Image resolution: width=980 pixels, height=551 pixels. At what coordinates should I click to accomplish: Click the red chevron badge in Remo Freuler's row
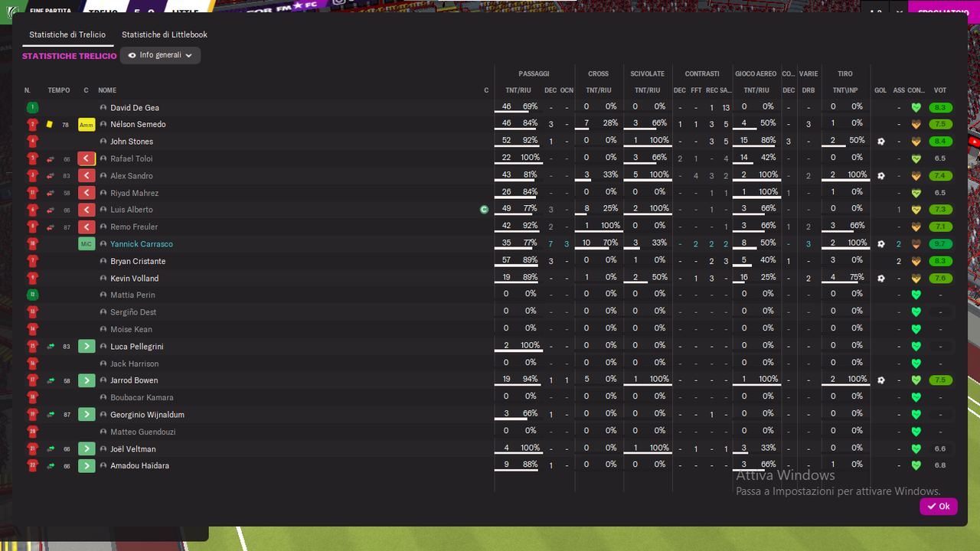click(x=87, y=227)
